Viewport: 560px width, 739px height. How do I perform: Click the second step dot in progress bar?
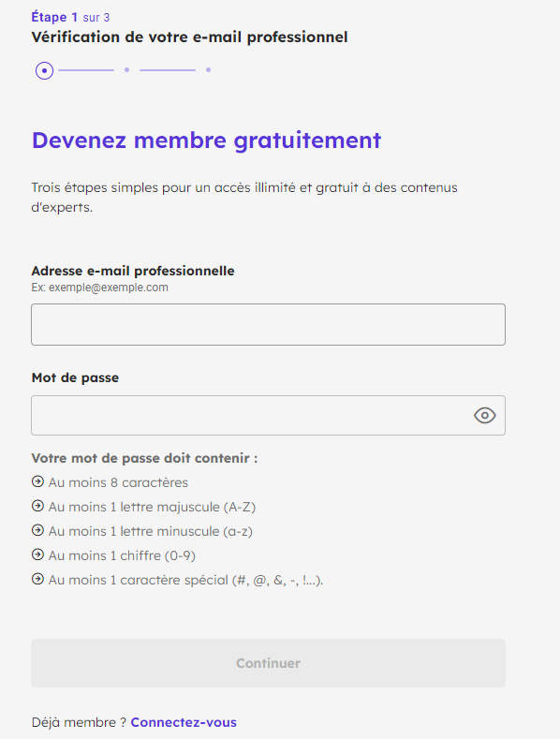click(x=126, y=69)
